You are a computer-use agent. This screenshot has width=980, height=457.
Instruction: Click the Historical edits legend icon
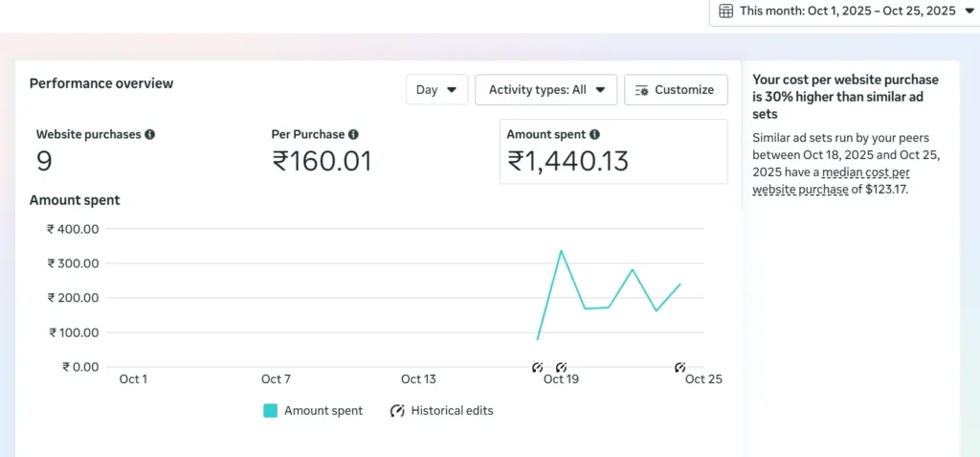click(x=397, y=410)
